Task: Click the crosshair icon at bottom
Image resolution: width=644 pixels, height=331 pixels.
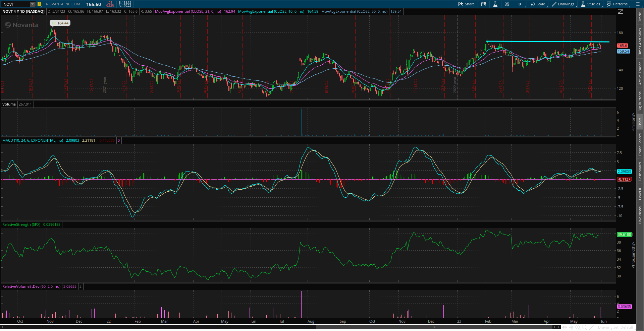Action: (571, 327)
